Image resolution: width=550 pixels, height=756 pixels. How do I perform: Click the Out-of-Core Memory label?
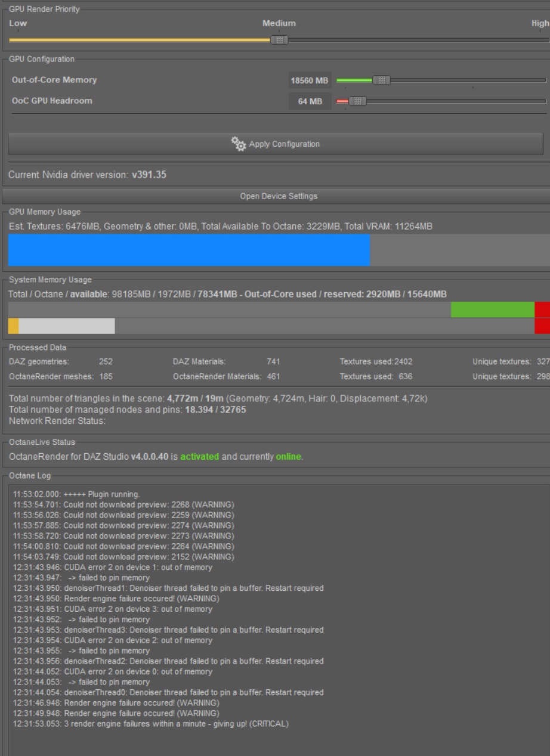[54, 80]
